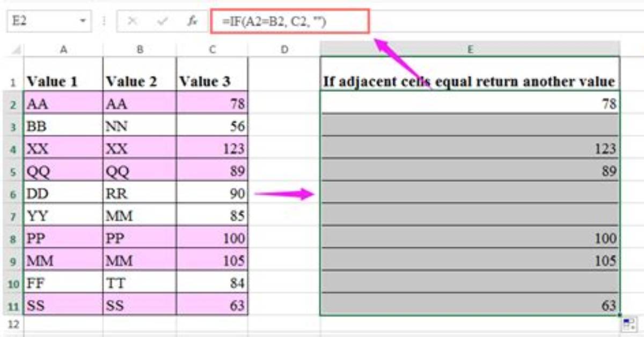Click cell C9 containing 105
The image size is (644, 337).
point(212,260)
